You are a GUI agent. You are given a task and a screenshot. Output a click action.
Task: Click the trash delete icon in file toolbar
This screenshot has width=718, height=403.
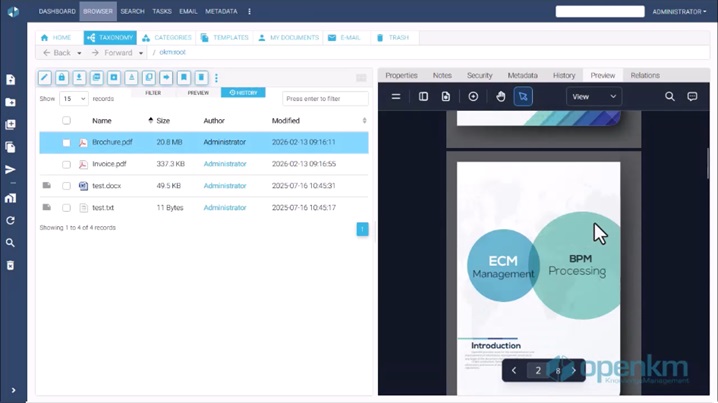(201, 77)
